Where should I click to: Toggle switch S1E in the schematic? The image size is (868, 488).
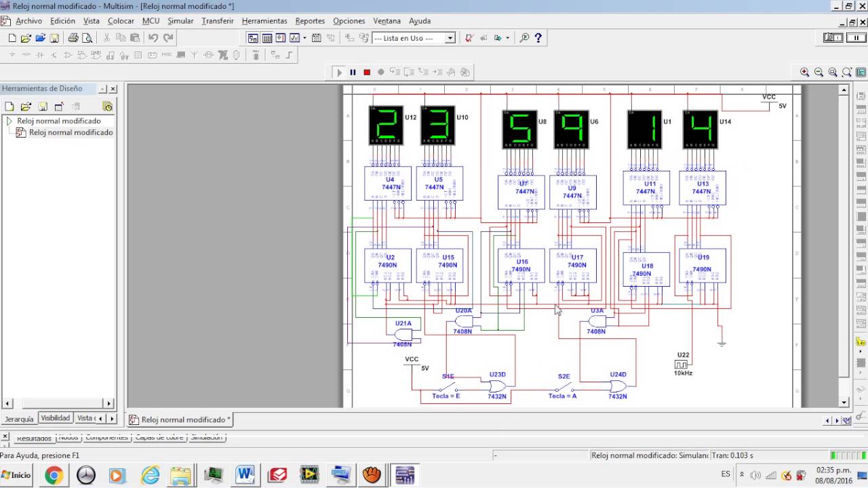447,388
